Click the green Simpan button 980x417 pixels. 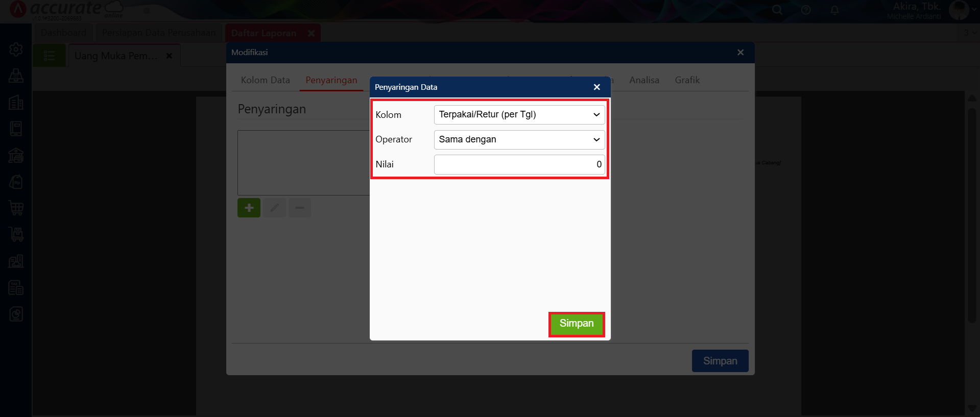click(577, 324)
